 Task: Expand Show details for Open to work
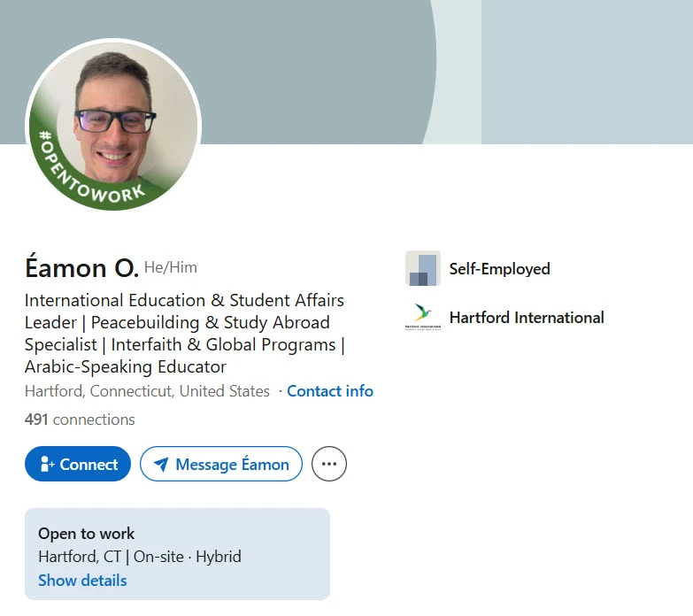[82, 581]
